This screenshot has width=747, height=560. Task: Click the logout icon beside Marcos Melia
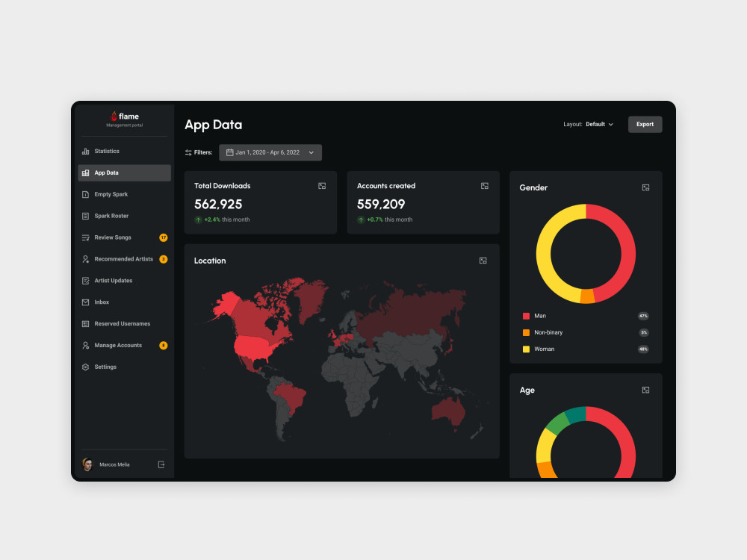tap(161, 464)
